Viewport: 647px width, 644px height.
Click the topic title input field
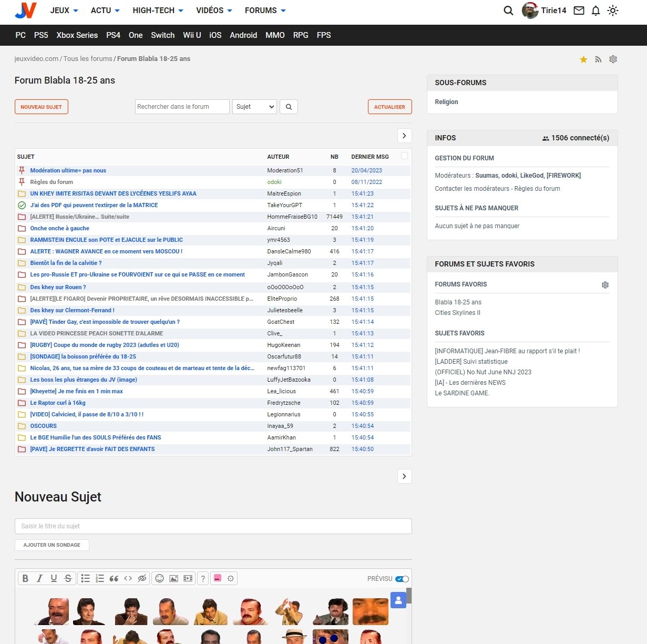(213, 526)
